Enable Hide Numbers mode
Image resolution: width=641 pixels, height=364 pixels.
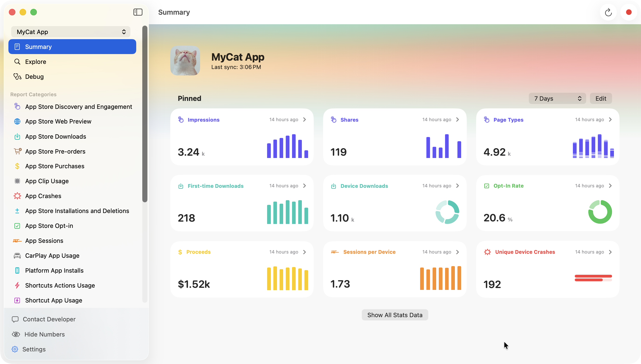click(x=44, y=334)
